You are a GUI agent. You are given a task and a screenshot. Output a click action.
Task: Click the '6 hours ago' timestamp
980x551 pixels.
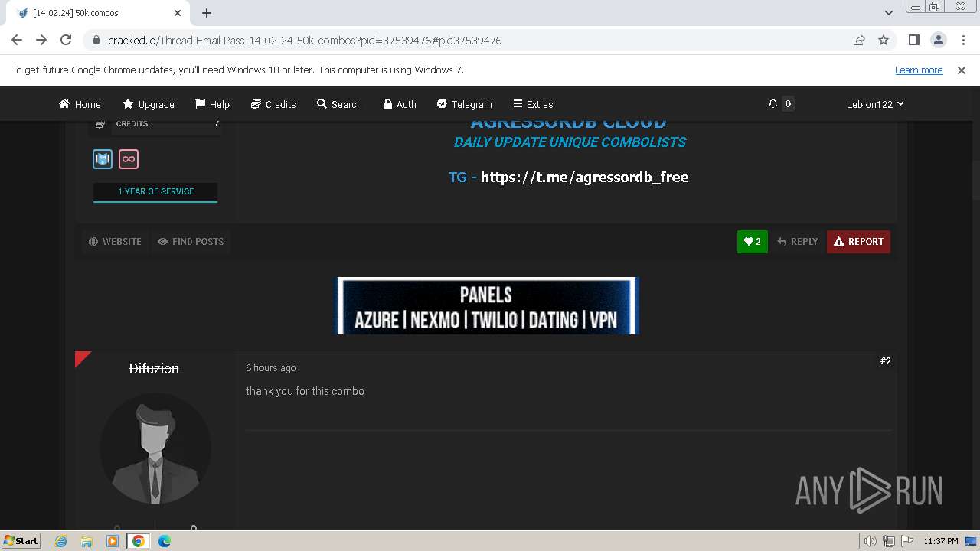click(x=271, y=368)
